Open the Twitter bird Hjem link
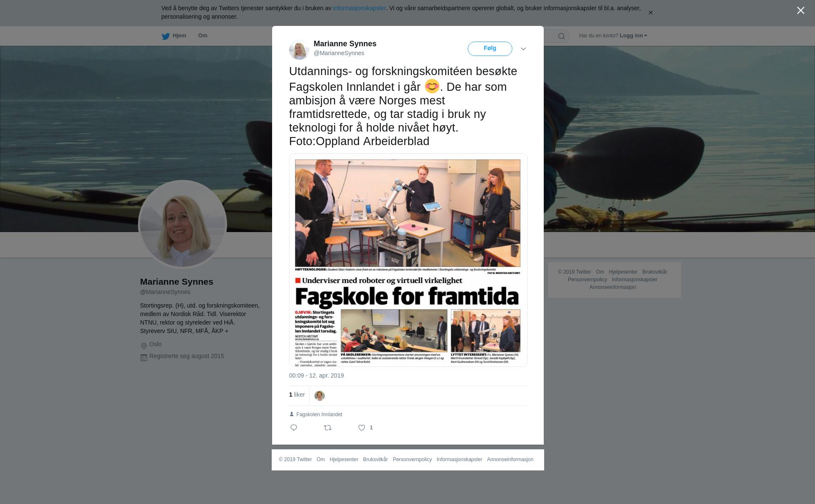The image size is (815, 504). pos(174,36)
